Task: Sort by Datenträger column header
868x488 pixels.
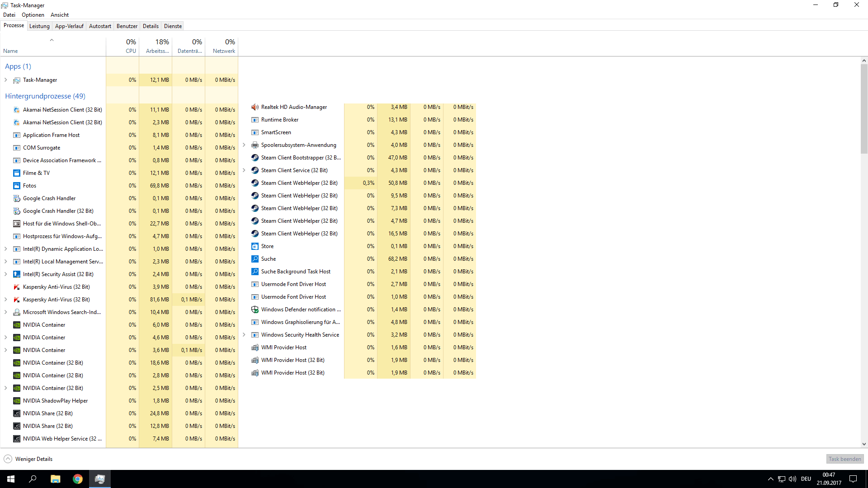Action: tap(189, 46)
